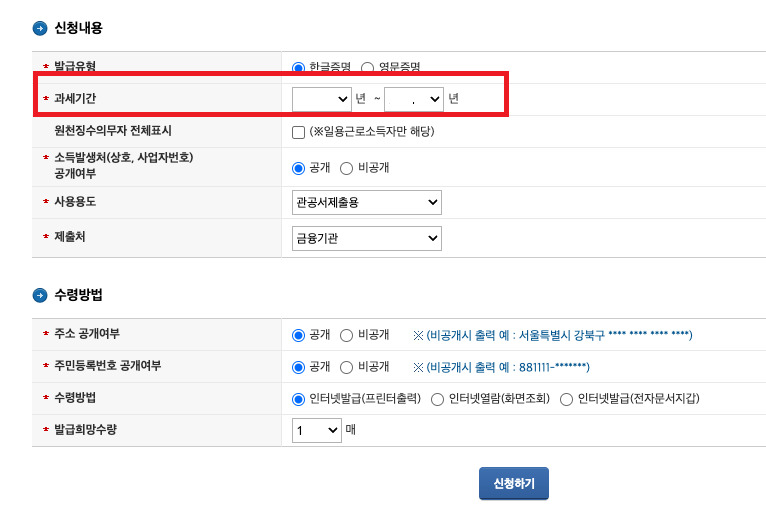Image resolution: width=766 pixels, height=527 pixels.
Task: Click the 원천징수의무자 전체표시 label
Action: pyautogui.click(x=113, y=130)
